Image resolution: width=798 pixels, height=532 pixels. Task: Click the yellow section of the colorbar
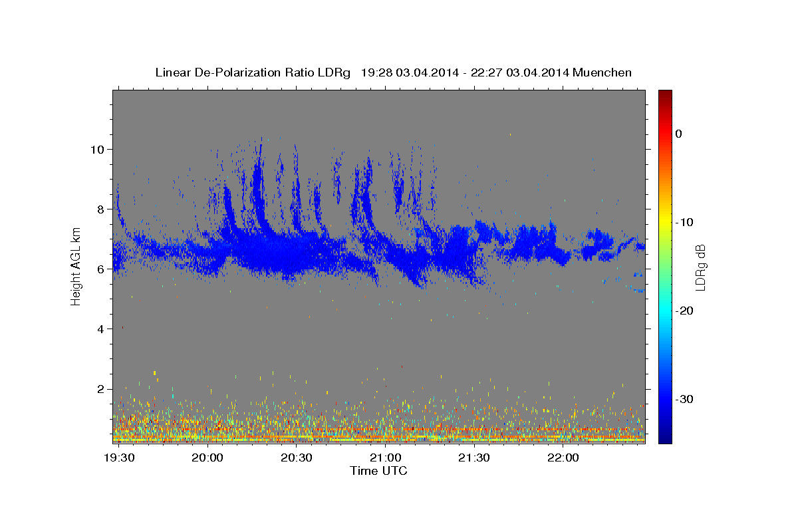tap(665, 219)
